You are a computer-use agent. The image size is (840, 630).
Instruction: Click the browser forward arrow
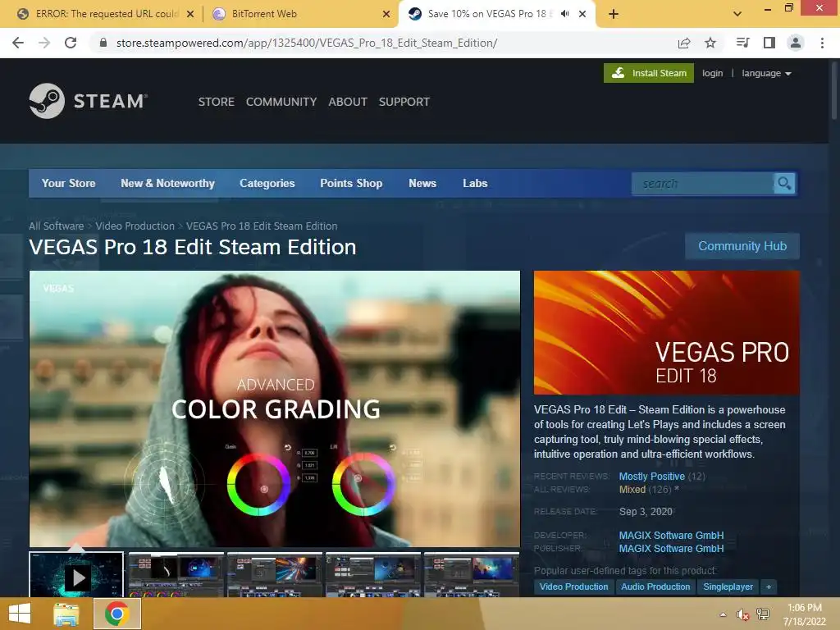(x=44, y=43)
